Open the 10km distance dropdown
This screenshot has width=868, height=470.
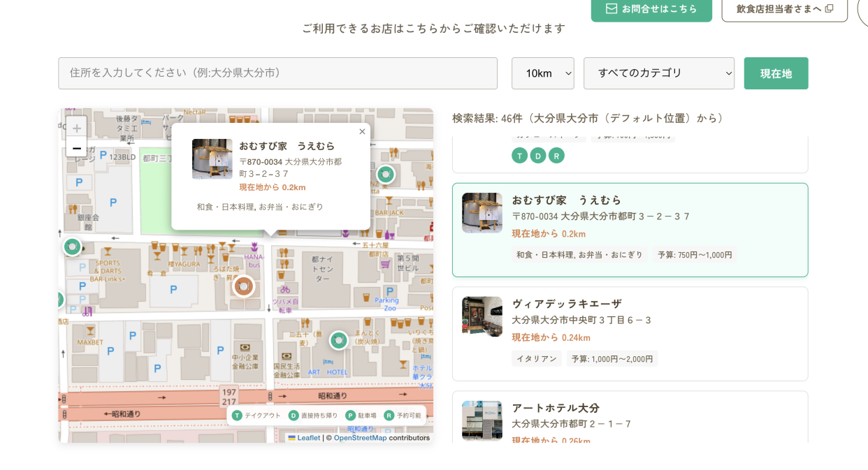pos(542,73)
